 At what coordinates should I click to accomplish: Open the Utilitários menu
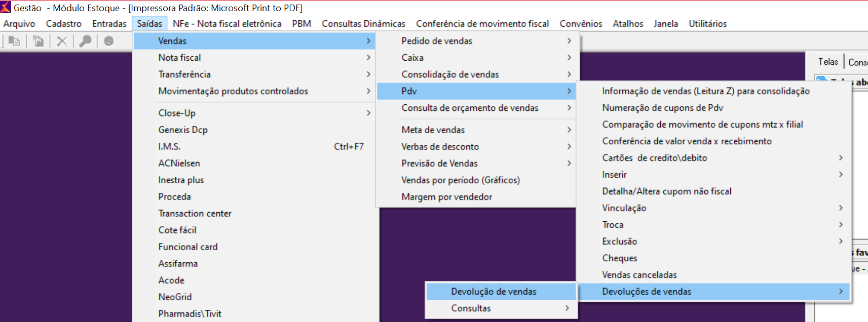707,24
